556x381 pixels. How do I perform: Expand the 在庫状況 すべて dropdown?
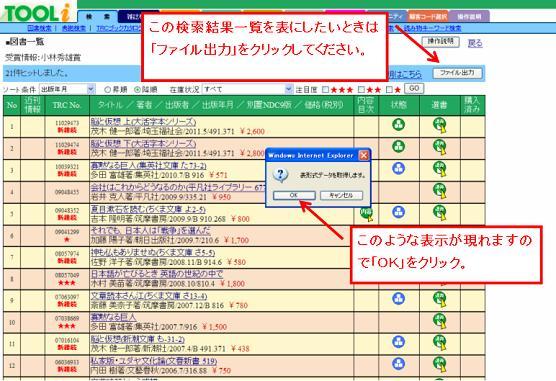click(x=248, y=89)
